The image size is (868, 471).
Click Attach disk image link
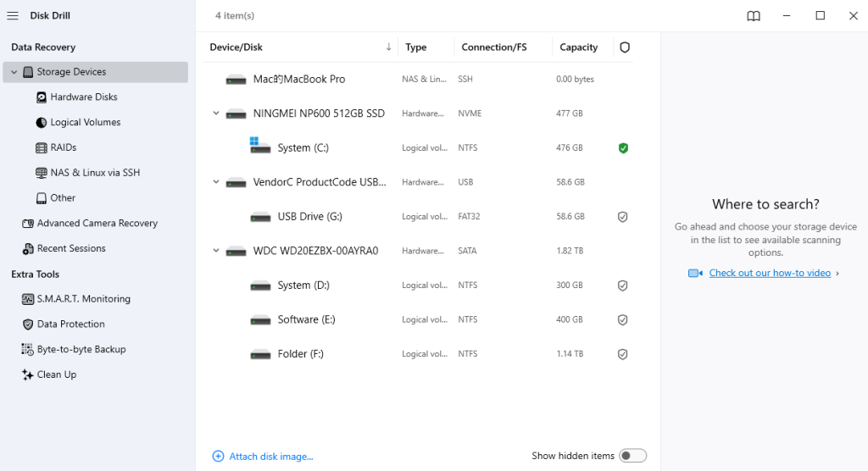coord(271,457)
